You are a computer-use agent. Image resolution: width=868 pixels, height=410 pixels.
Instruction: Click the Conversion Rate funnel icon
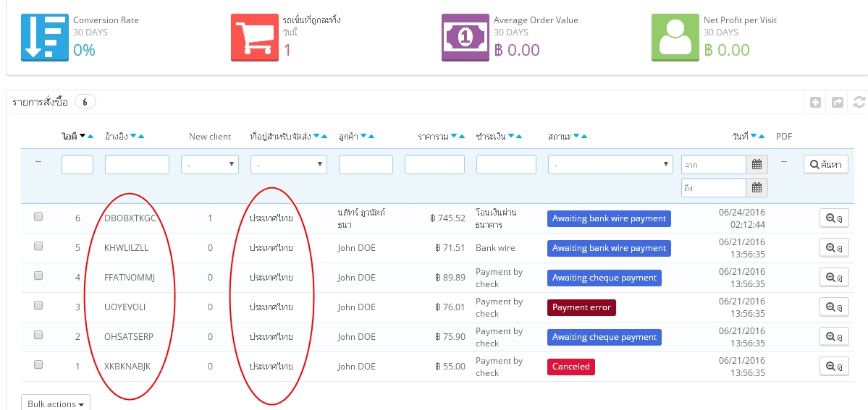45,37
